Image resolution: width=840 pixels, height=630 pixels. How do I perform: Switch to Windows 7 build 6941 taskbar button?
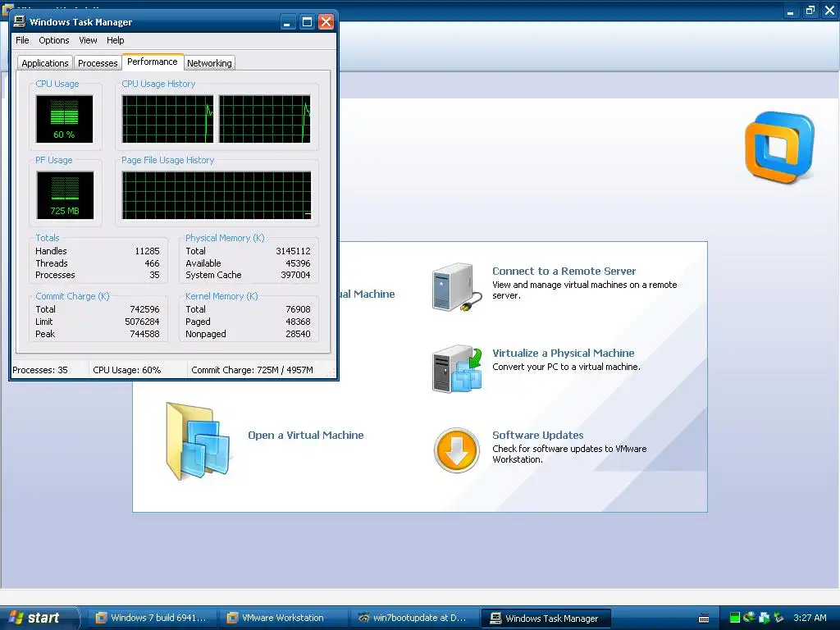coord(152,618)
